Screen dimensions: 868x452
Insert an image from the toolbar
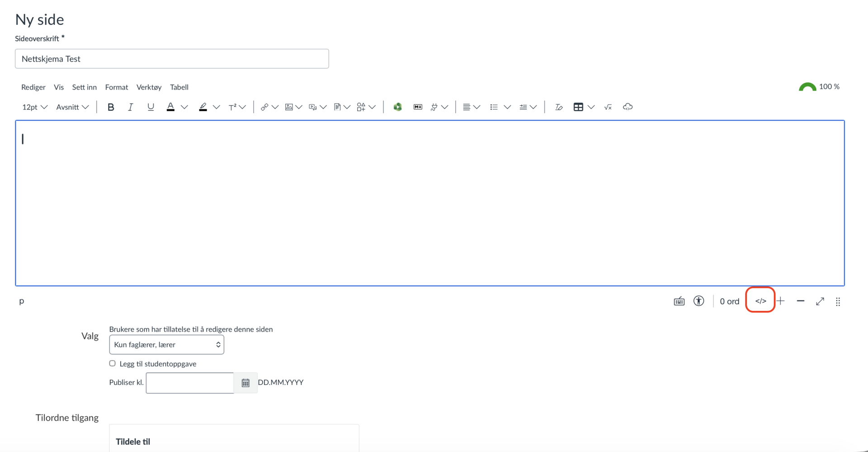(289, 107)
